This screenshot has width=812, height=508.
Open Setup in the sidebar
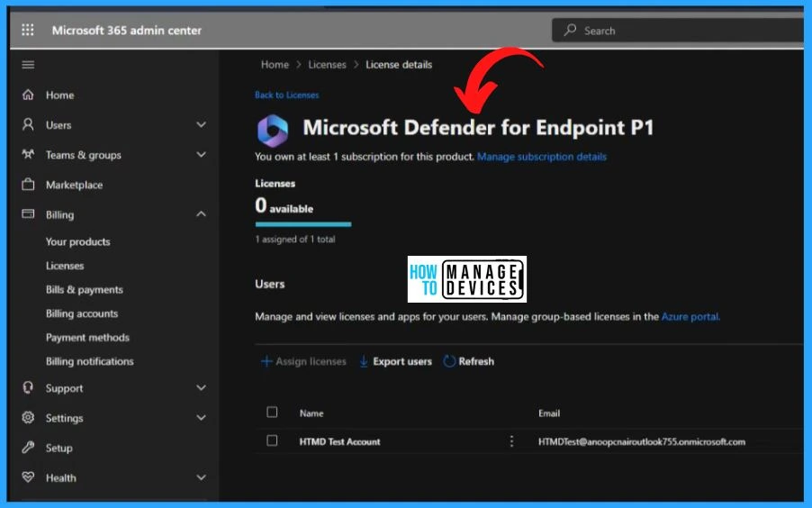(x=59, y=448)
